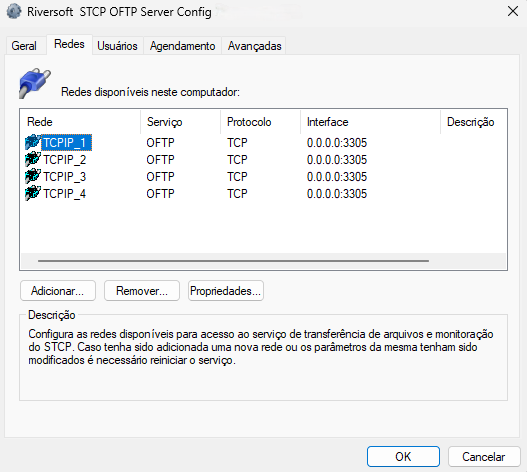
Task: Click the 'Redes disponíveis neste computador:' label
Action: tap(150, 92)
